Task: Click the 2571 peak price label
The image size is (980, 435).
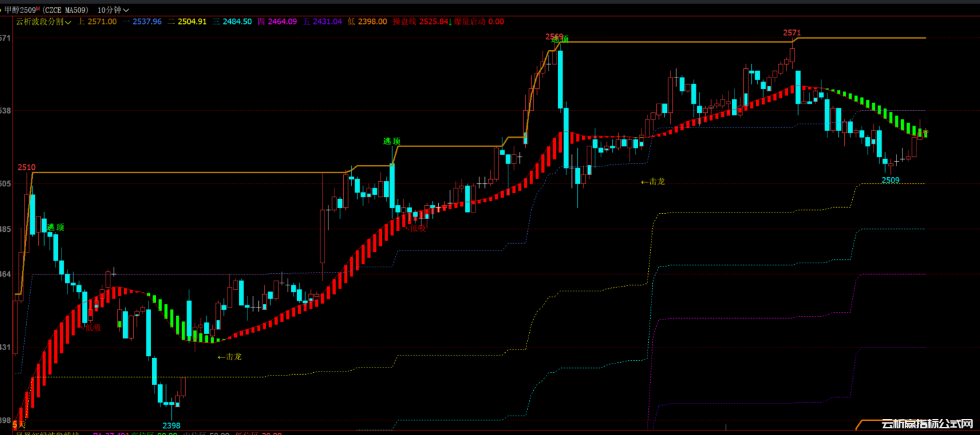Action: click(x=792, y=32)
